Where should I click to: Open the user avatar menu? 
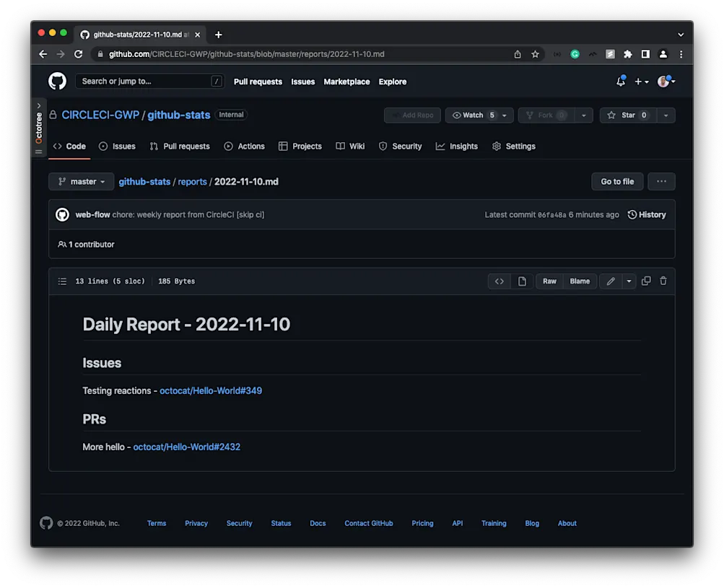(666, 82)
